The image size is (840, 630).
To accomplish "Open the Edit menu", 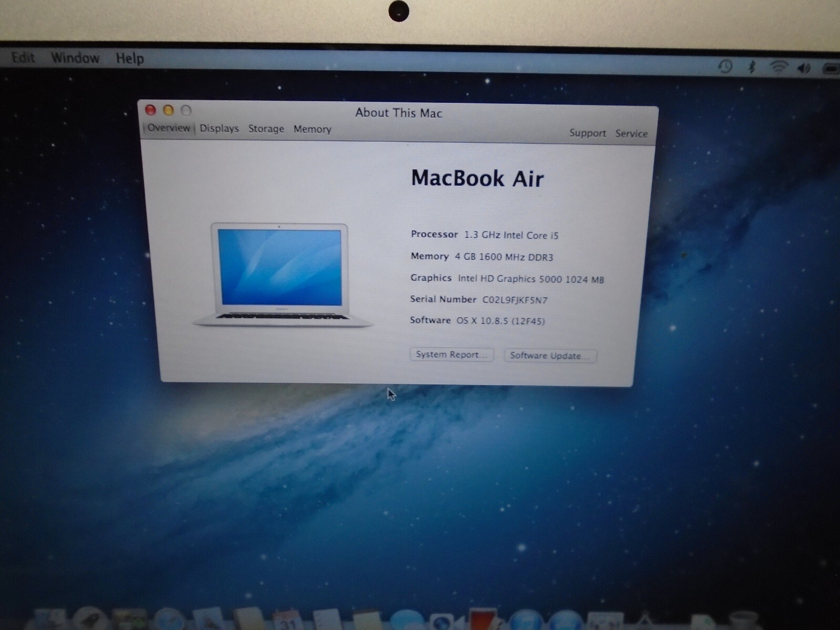I will coord(23,57).
